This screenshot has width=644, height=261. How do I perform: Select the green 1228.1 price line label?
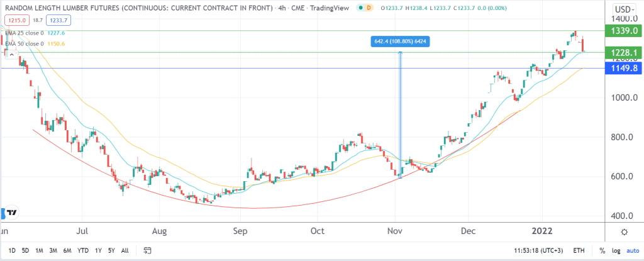coord(623,52)
